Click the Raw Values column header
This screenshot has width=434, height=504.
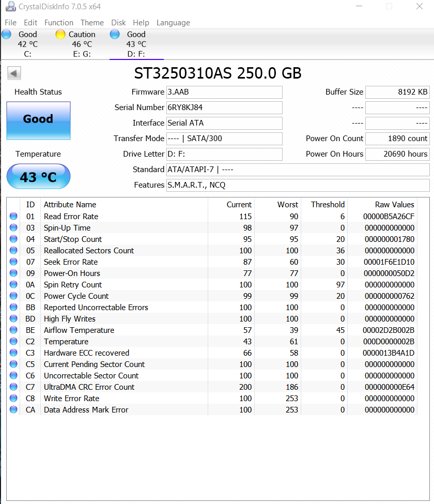(382, 205)
